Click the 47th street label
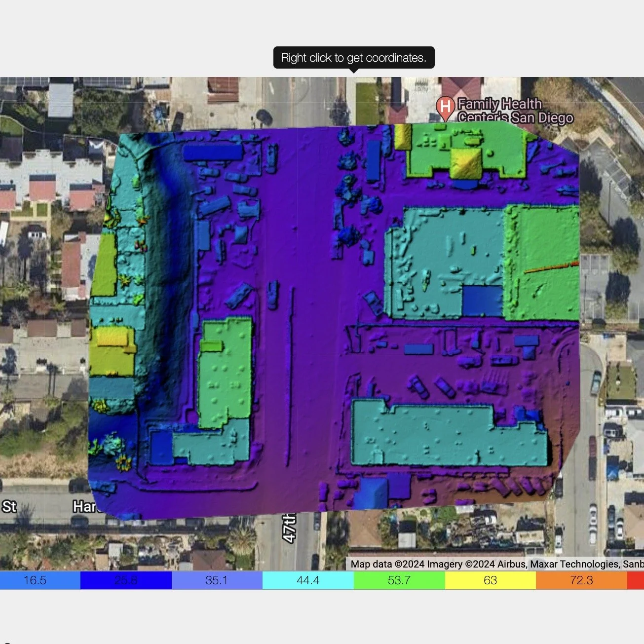This screenshot has height=644, width=644. (290, 528)
